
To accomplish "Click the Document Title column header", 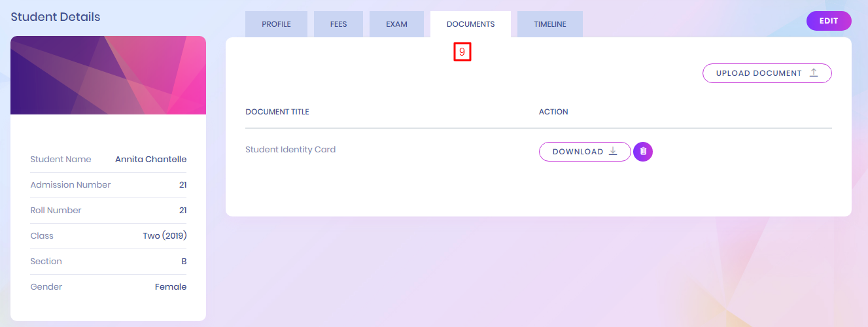I will click(x=277, y=112).
